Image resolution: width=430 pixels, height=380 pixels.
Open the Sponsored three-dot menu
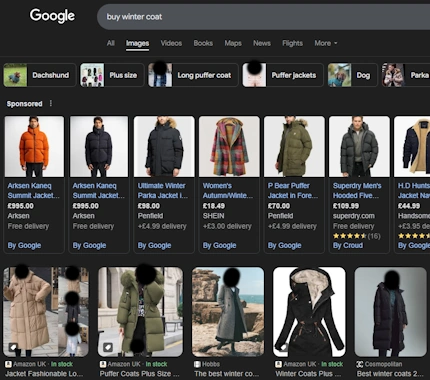coord(51,103)
